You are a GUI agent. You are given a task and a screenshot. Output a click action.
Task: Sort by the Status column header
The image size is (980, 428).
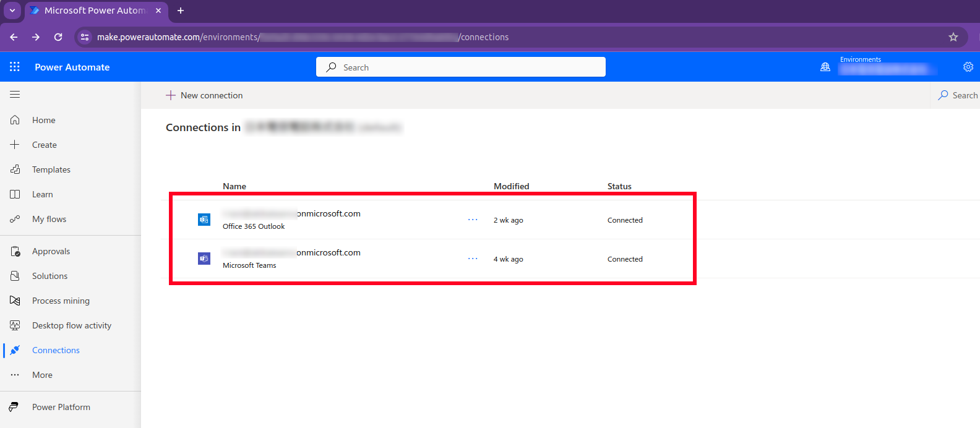click(x=619, y=186)
